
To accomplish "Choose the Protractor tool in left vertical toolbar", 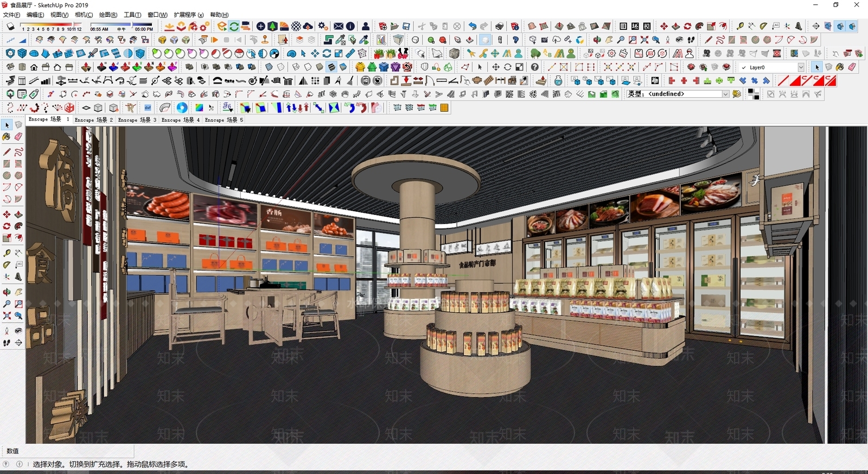I will tap(7, 264).
